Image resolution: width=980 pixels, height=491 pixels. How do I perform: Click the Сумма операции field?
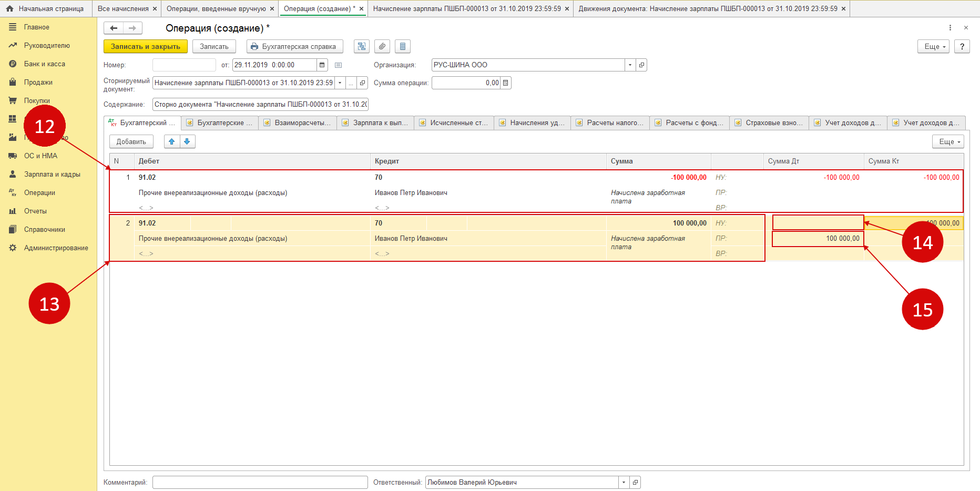466,83
